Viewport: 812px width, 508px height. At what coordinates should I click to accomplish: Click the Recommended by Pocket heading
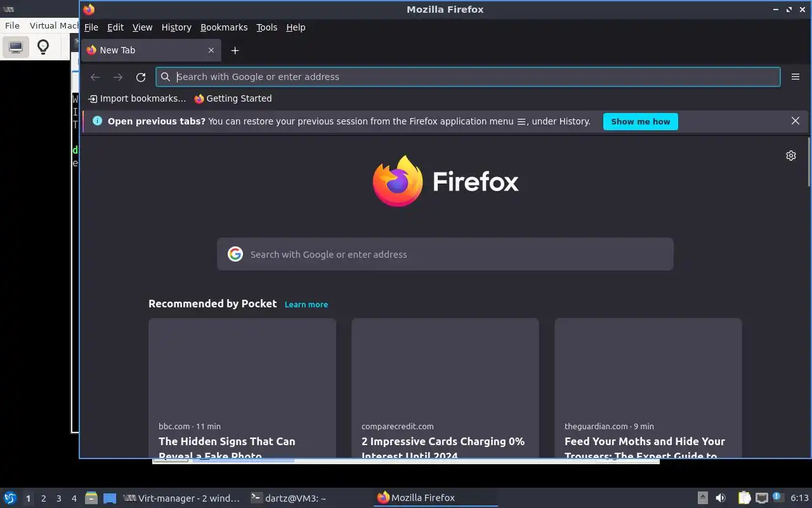[x=213, y=304]
